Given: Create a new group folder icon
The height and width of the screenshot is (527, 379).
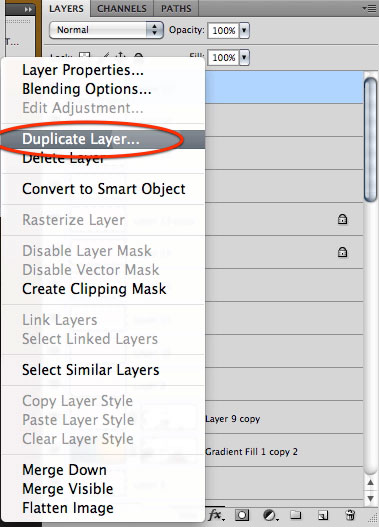Looking at the screenshot, I should point(296,515).
